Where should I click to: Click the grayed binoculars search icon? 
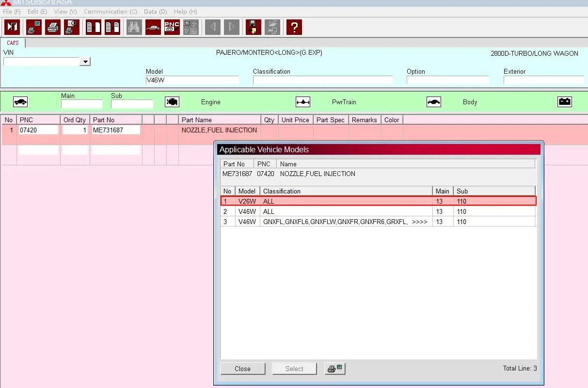pyautogui.click(x=134, y=27)
